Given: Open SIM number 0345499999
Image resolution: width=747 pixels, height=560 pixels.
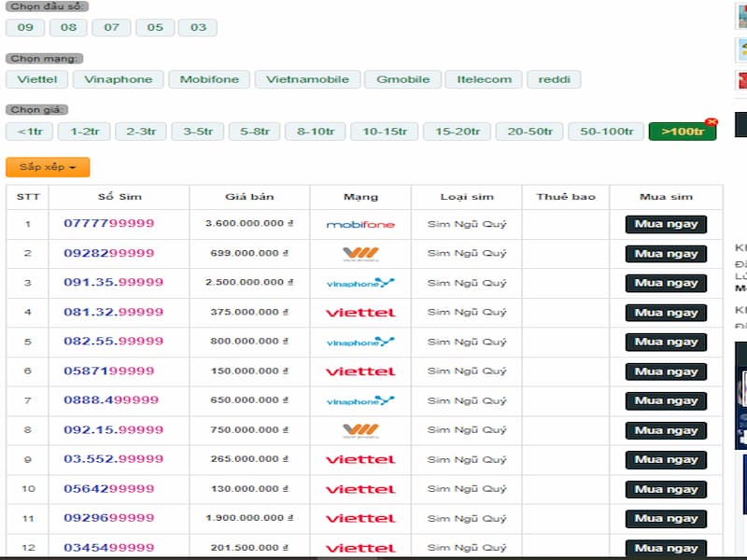Looking at the screenshot, I should pos(108,548).
